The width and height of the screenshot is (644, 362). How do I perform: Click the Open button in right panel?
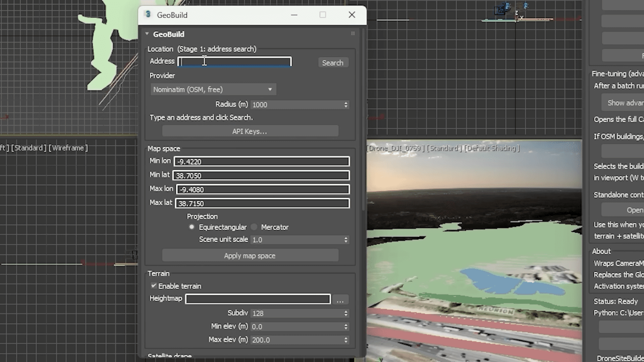[x=623, y=210]
